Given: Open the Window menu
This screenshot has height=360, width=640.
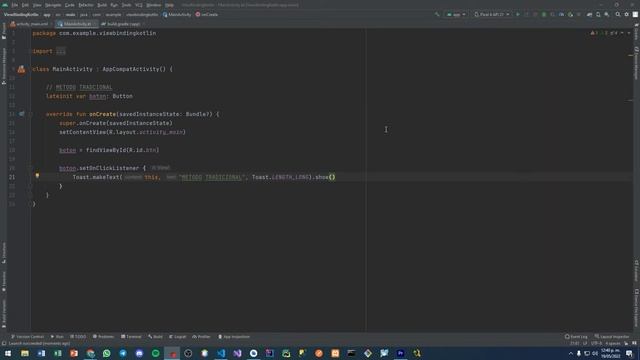Looking at the screenshot, I should pyautogui.click(x=154, y=5).
